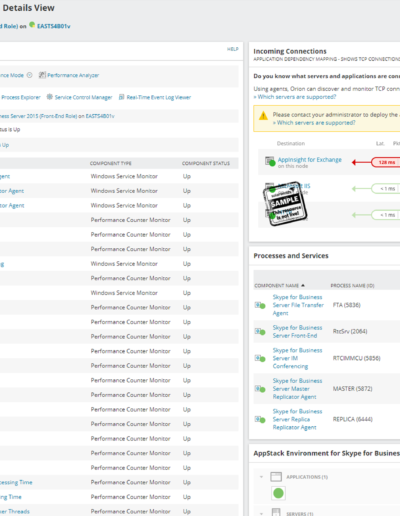The width and height of the screenshot is (400, 516).
Task: Click status icon for File Transfer Agent row
Action: (260, 305)
